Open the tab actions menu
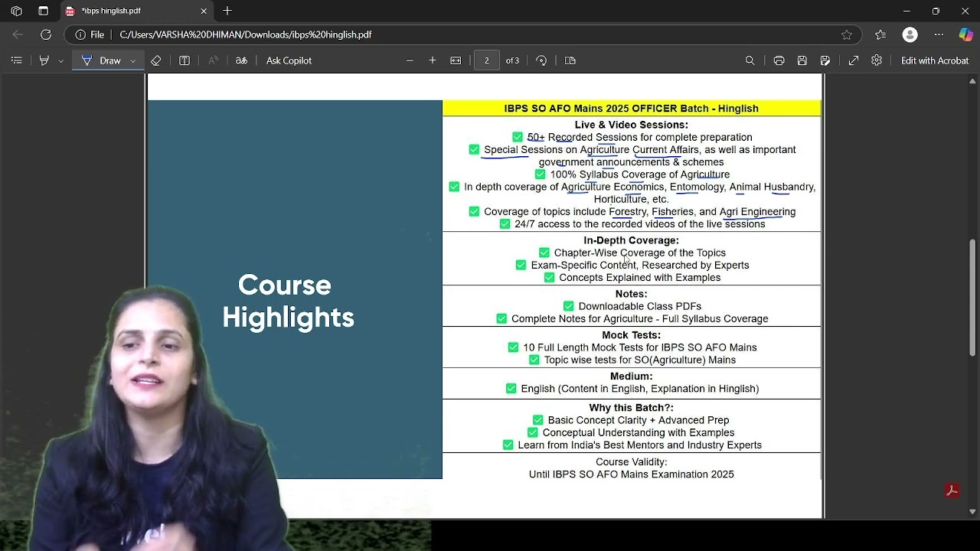The width and height of the screenshot is (980, 551). [43, 11]
